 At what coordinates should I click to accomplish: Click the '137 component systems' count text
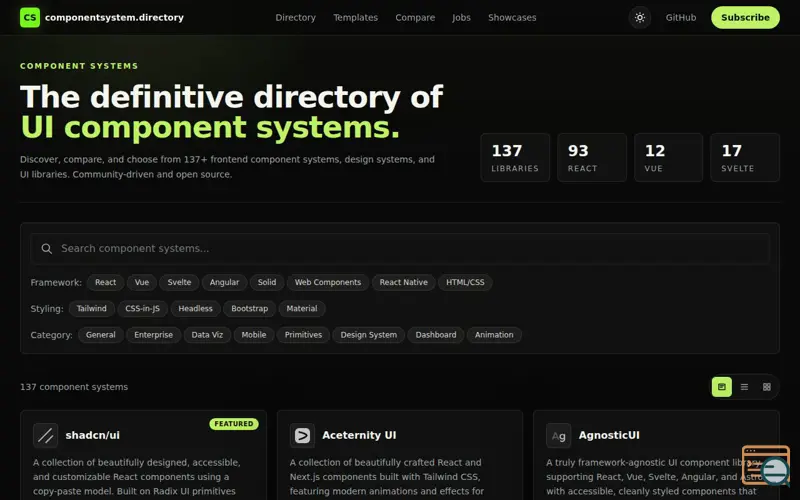74,387
